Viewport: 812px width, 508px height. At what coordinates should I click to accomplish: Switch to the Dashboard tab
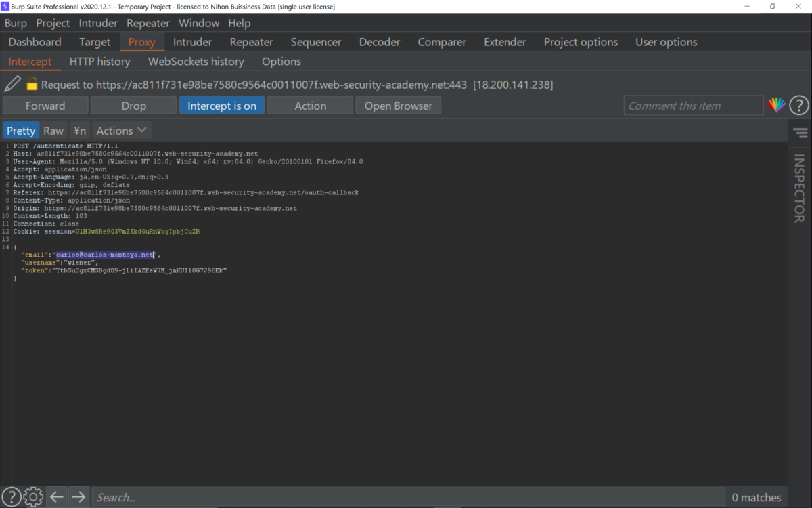tap(35, 42)
